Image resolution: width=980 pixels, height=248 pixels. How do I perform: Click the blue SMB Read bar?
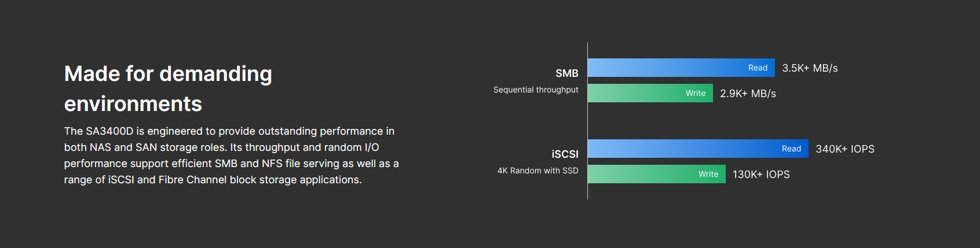pyautogui.click(x=681, y=68)
